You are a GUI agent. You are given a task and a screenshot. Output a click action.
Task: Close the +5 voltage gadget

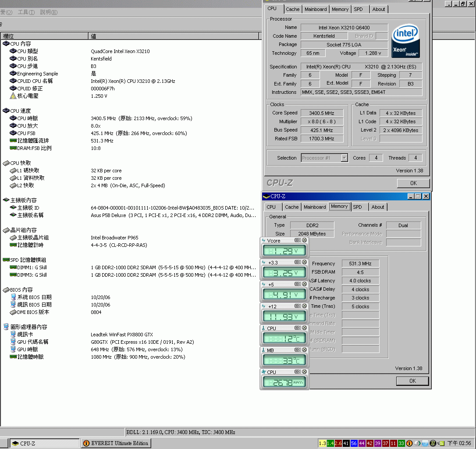[304, 284]
